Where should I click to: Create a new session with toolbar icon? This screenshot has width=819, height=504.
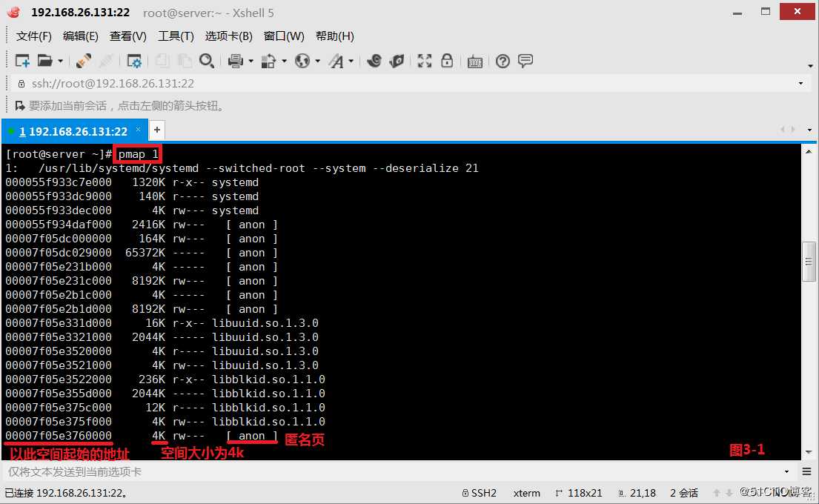(x=22, y=61)
